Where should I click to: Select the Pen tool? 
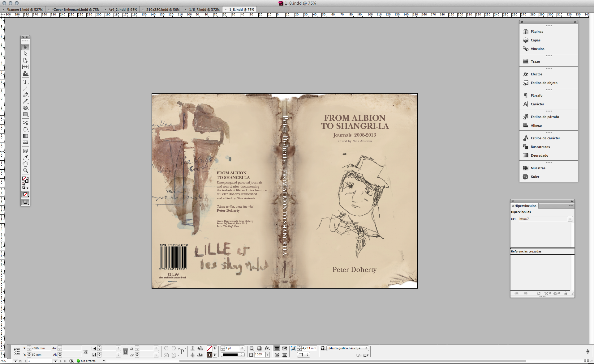(x=25, y=95)
